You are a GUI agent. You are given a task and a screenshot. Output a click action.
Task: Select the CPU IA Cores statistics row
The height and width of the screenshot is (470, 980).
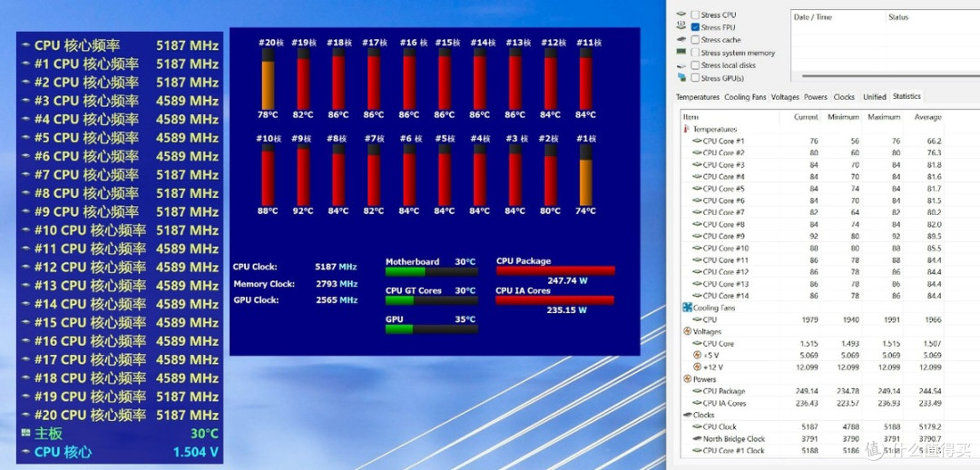coord(812,403)
